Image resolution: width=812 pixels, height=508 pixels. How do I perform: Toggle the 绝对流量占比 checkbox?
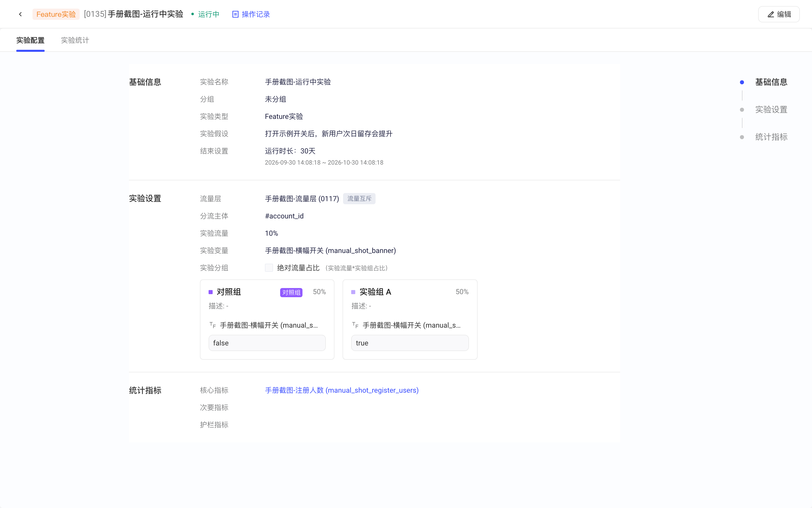coord(269,268)
